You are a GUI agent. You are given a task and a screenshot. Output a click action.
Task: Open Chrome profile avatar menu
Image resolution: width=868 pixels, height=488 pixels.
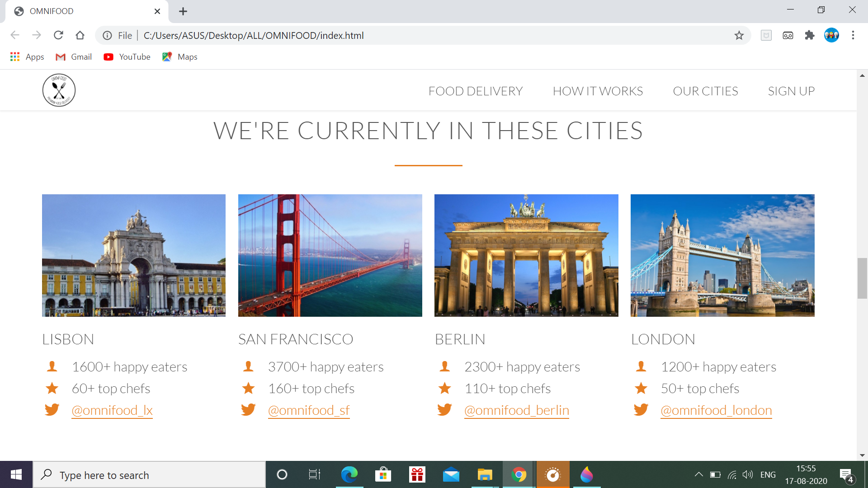(831, 35)
